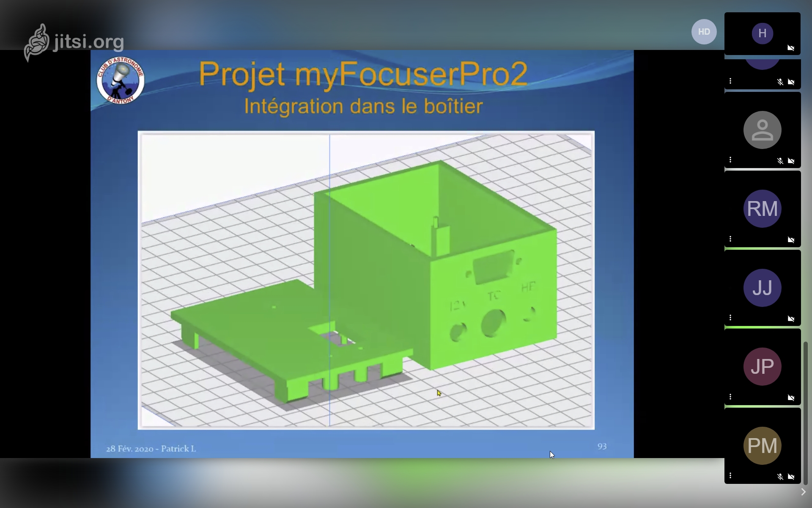Select participant JJ's thumbnail
Screen dimensions: 812x508
[x=763, y=288]
